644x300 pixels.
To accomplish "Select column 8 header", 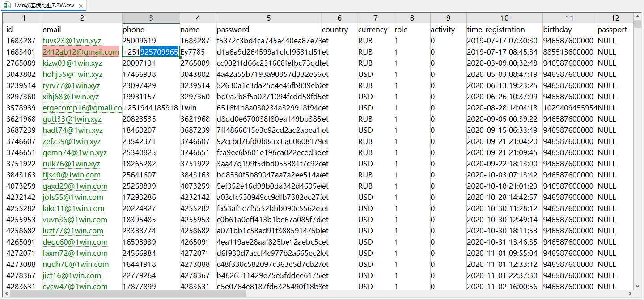I will (x=412, y=18).
